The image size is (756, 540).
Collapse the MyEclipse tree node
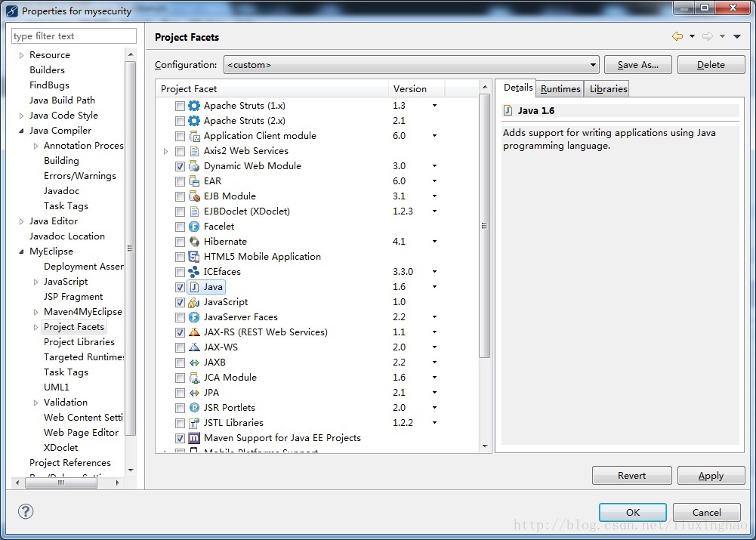pyautogui.click(x=21, y=251)
